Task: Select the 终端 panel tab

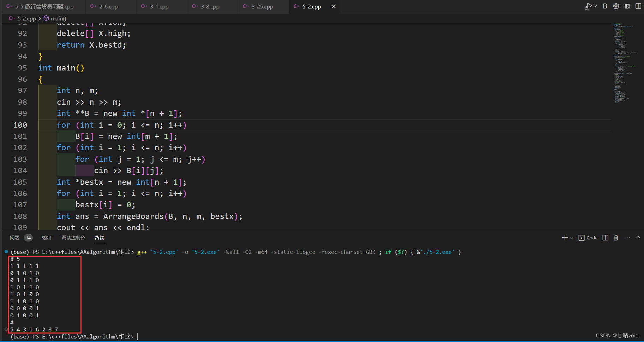Action: (100, 238)
